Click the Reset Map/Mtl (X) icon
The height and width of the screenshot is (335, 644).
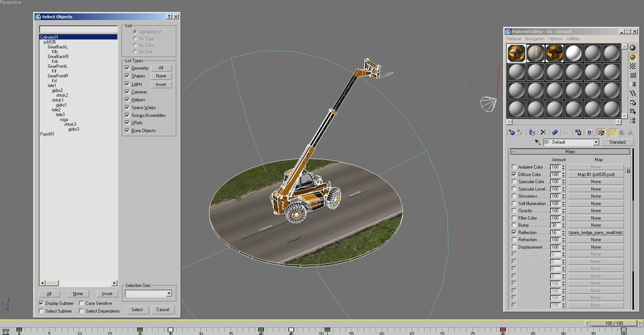[x=543, y=133]
